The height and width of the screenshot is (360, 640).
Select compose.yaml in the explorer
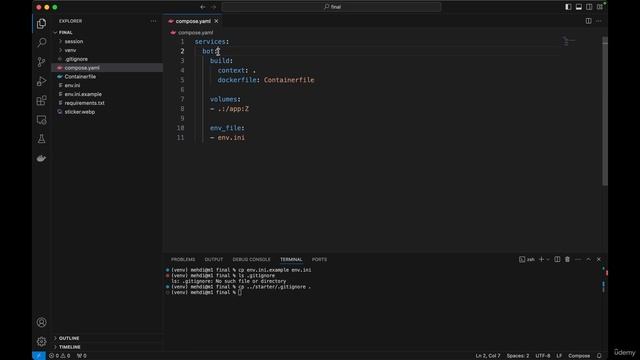(x=82, y=68)
